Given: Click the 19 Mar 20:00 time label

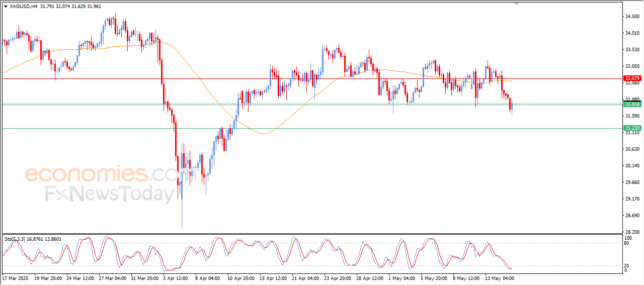Looking at the screenshot, I should [x=48, y=277].
